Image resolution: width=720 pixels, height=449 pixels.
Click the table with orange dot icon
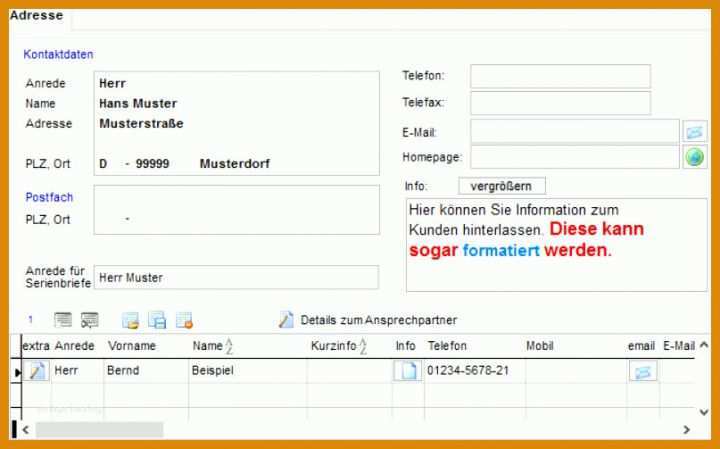[185, 320]
